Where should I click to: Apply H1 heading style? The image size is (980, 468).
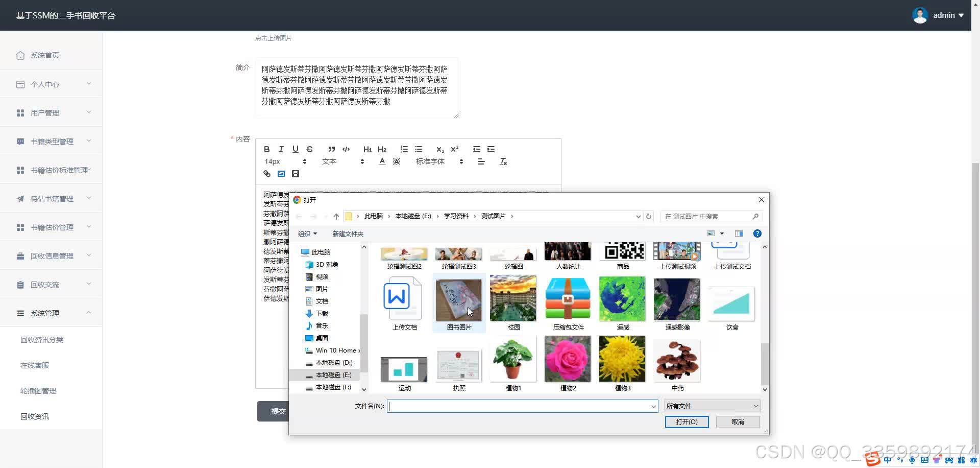point(367,149)
